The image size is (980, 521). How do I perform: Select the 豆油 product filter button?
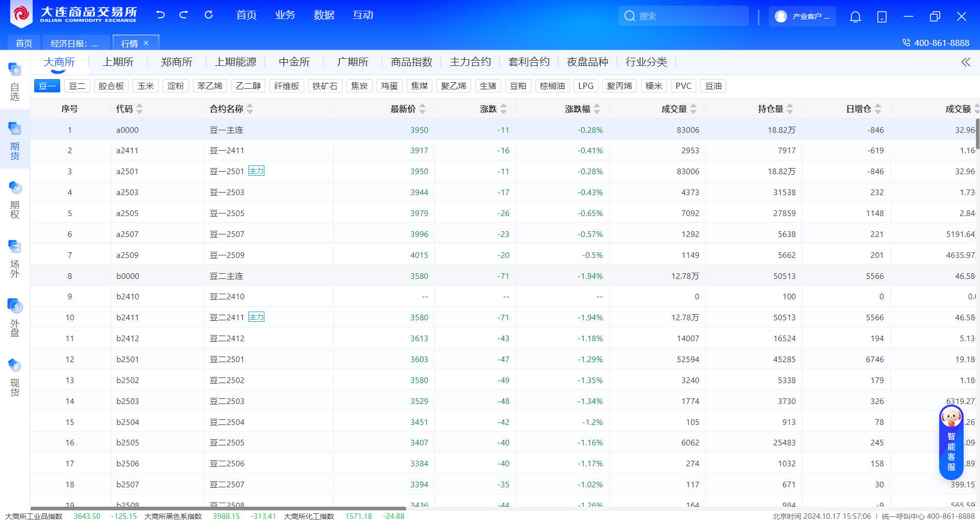coord(713,86)
